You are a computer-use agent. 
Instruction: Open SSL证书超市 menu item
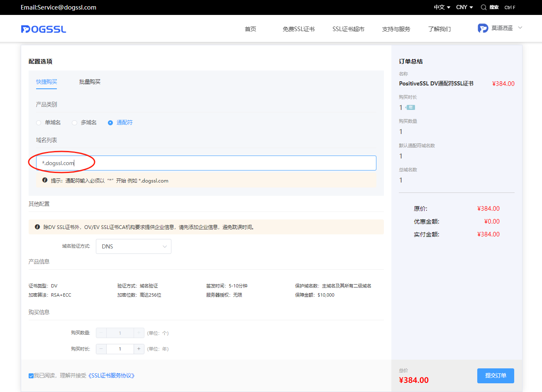click(x=348, y=29)
